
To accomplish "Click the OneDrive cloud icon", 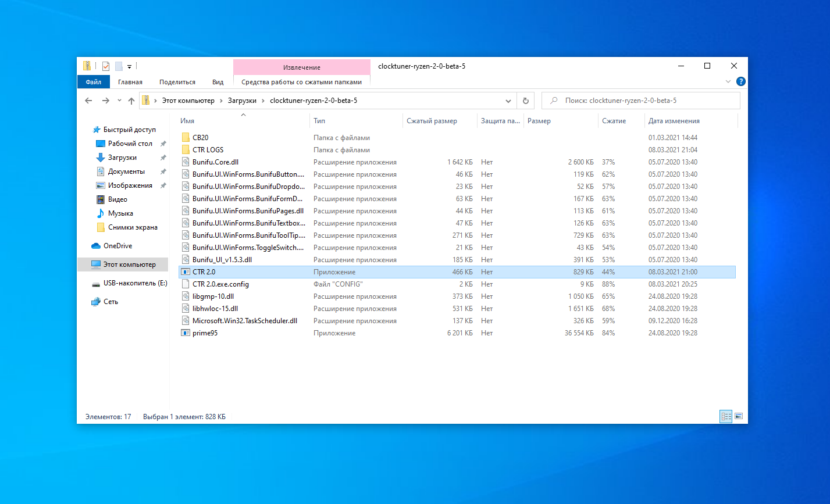I will click(x=96, y=246).
